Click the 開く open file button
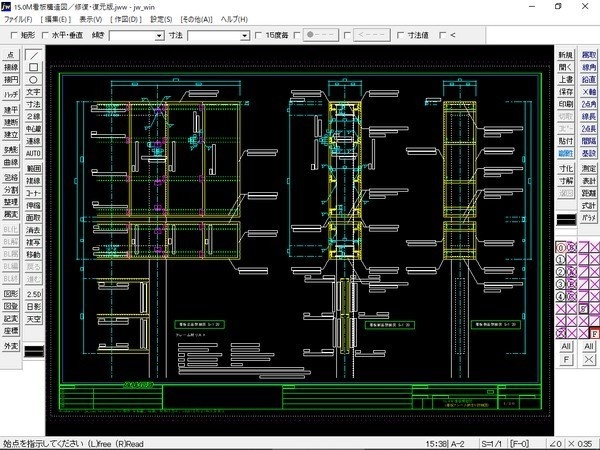This screenshot has width=600, height=450. pyautogui.click(x=566, y=67)
